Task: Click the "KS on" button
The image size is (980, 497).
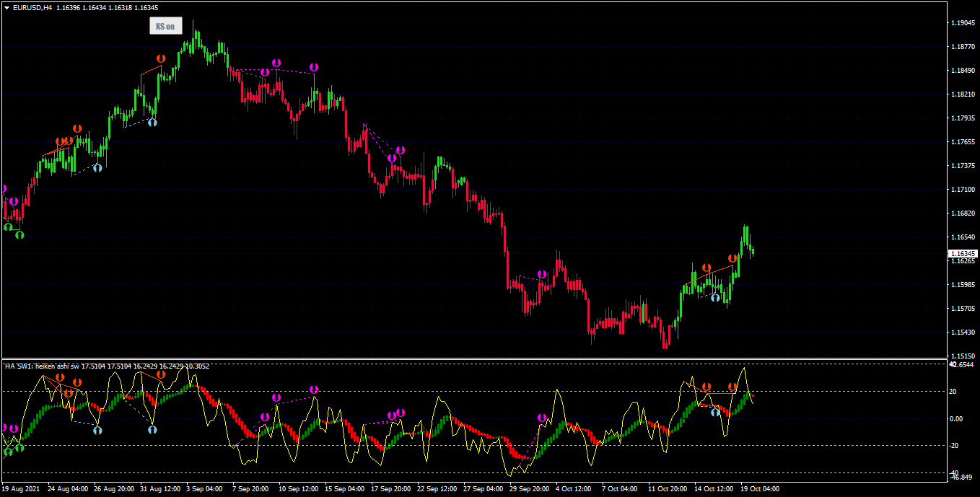Action: (x=165, y=26)
